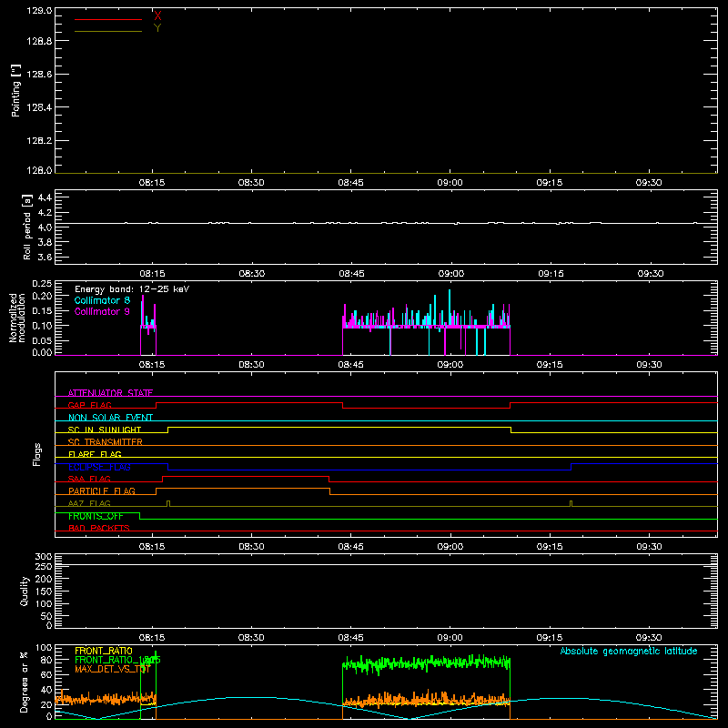Click the white roll period trace line
The width and height of the screenshot is (728, 728).
pyautogui.click(x=386, y=223)
